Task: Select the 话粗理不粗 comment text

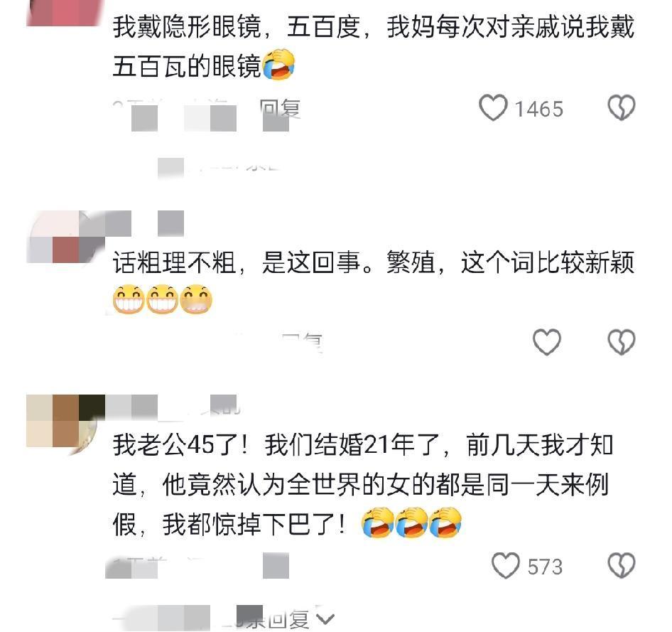Action: [x=374, y=282]
